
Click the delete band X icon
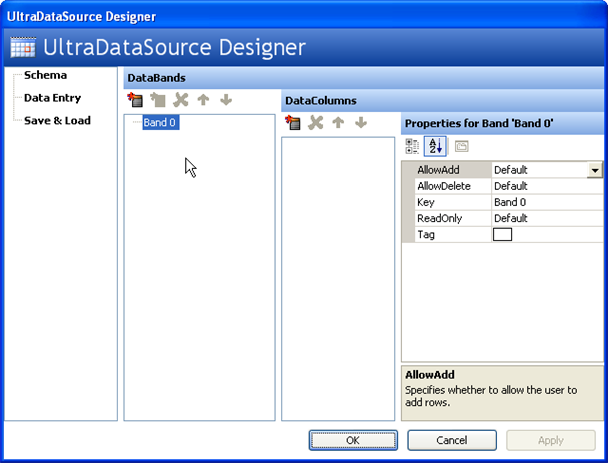click(x=181, y=100)
